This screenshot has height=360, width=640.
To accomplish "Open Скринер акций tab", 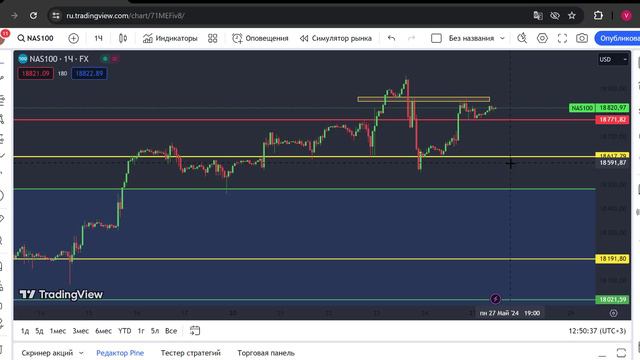I will click(x=47, y=353).
